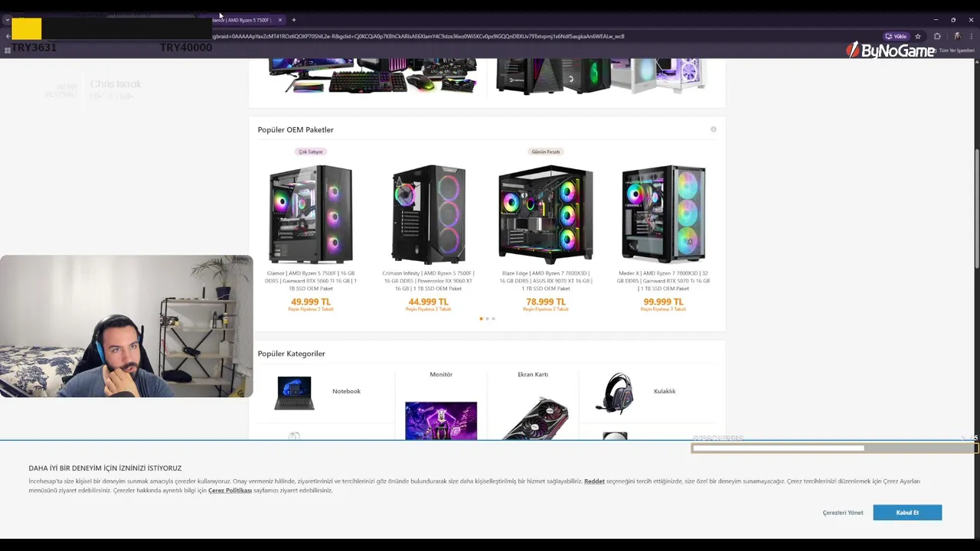Open a new browser tab with plus icon
The width and height of the screenshot is (980, 551).
pyautogui.click(x=293, y=20)
